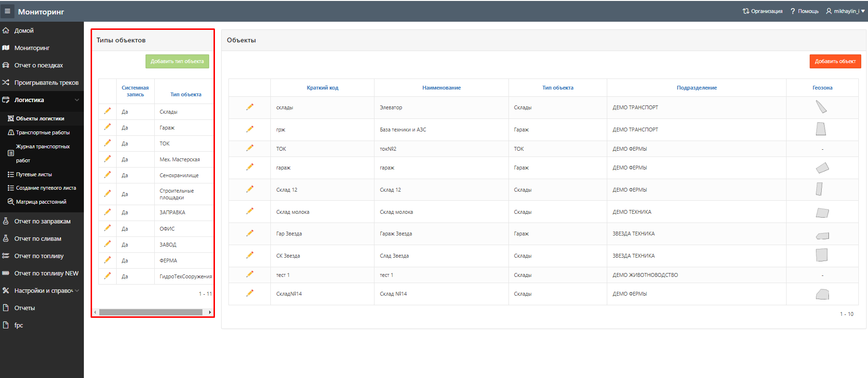
Task: Click Добавить объект button
Action: coord(835,61)
